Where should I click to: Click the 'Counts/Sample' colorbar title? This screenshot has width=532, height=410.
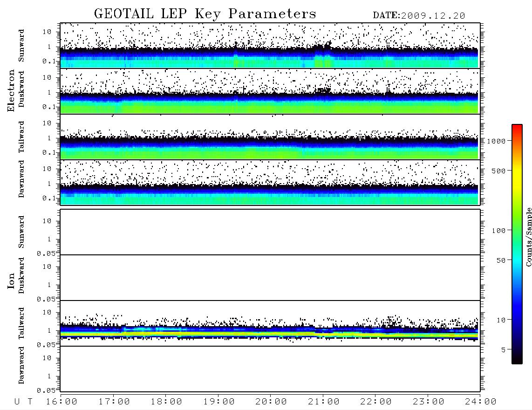[x=528, y=237]
